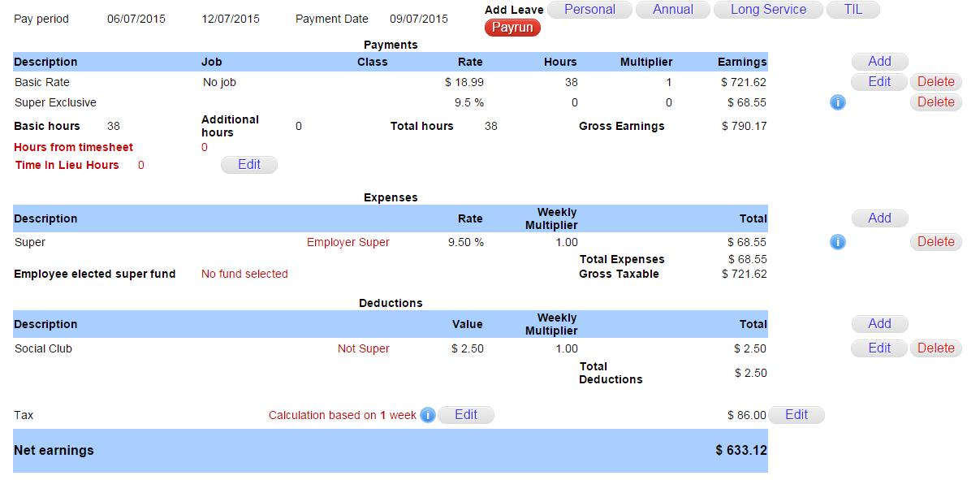
Task: Edit the tax calculation week setting
Action: [466, 414]
